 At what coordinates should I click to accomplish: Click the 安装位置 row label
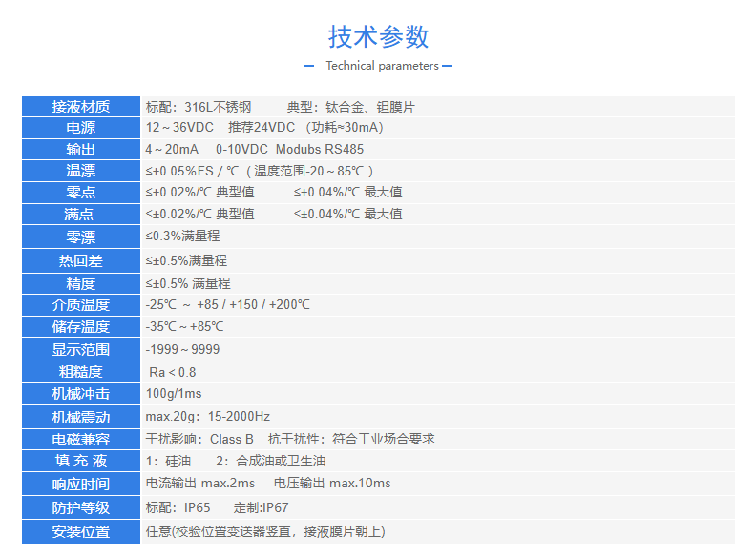[x=81, y=532]
